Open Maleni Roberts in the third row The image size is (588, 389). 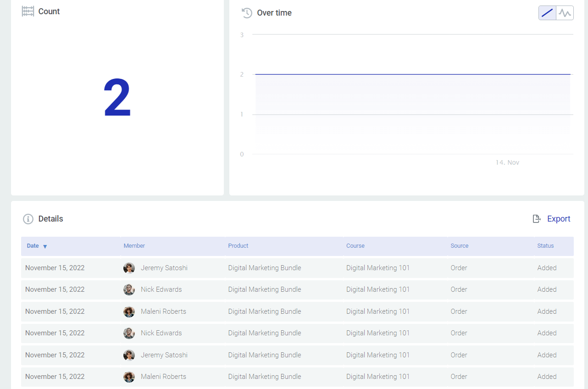click(163, 311)
